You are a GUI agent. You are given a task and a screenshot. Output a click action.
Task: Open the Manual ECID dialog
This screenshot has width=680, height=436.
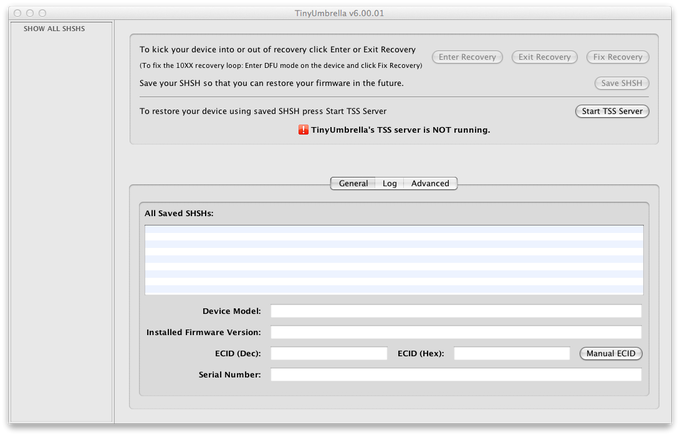(x=611, y=354)
